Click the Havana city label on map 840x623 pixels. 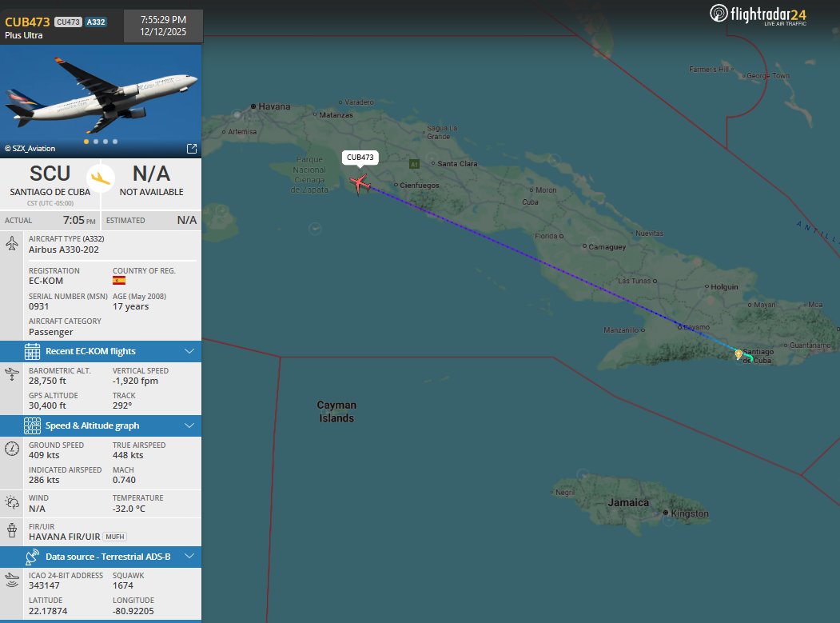(274, 106)
